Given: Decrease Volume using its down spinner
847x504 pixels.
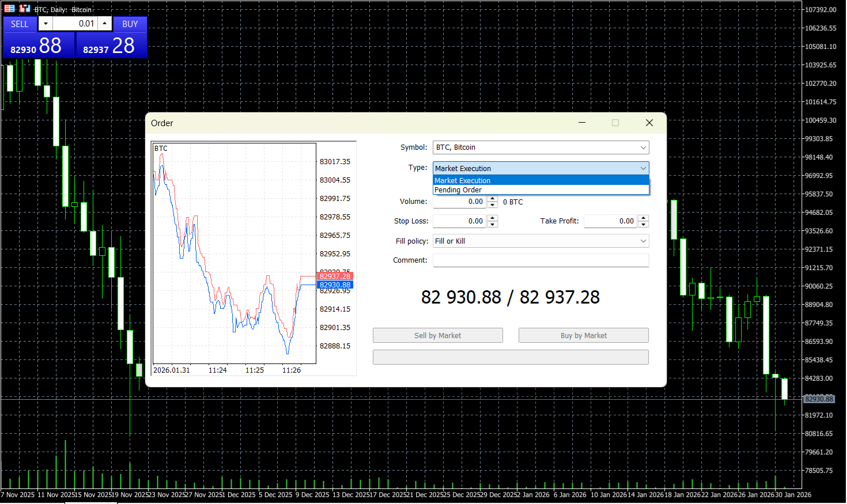Looking at the screenshot, I should pyautogui.click(x=492, y=205).
